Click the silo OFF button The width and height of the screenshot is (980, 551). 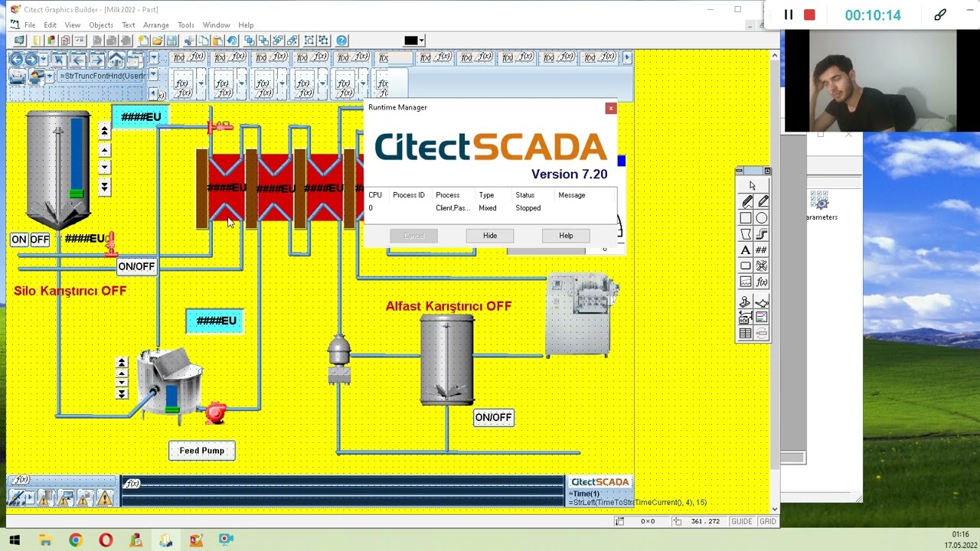40,240
